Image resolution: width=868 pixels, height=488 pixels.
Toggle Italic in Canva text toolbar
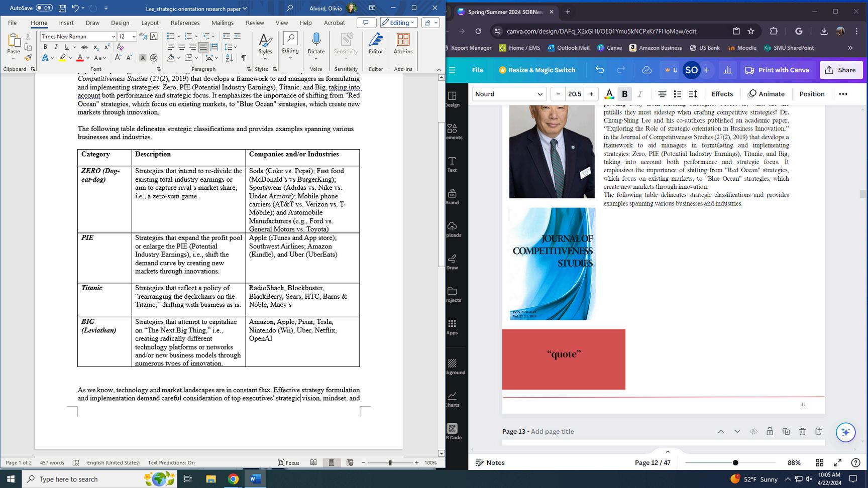(x=640, y=94)
